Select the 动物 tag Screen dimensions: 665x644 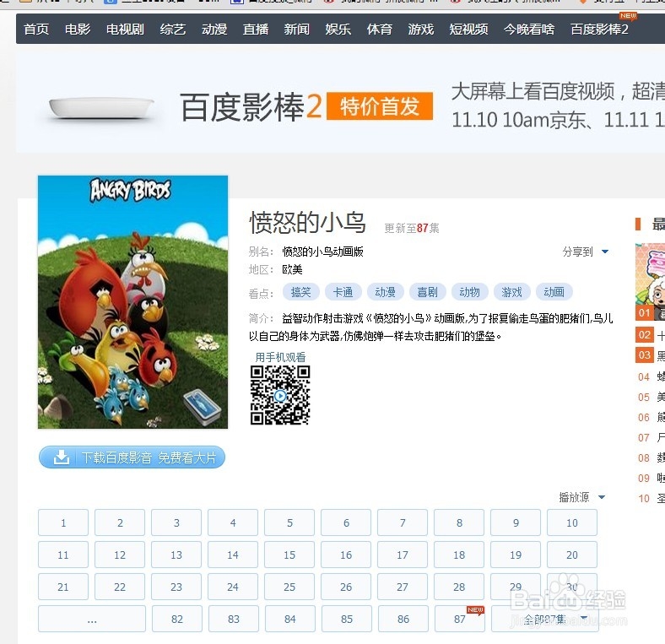coord(470,292)
